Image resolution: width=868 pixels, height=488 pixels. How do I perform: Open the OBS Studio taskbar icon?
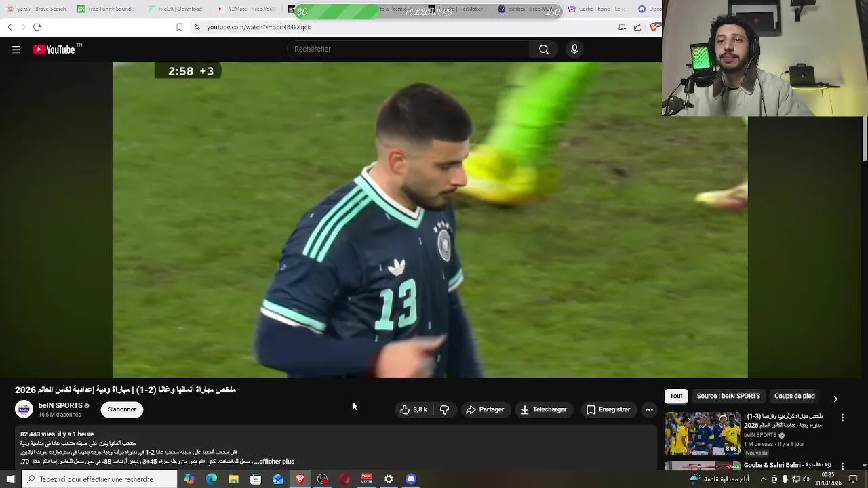pos(323,479)
